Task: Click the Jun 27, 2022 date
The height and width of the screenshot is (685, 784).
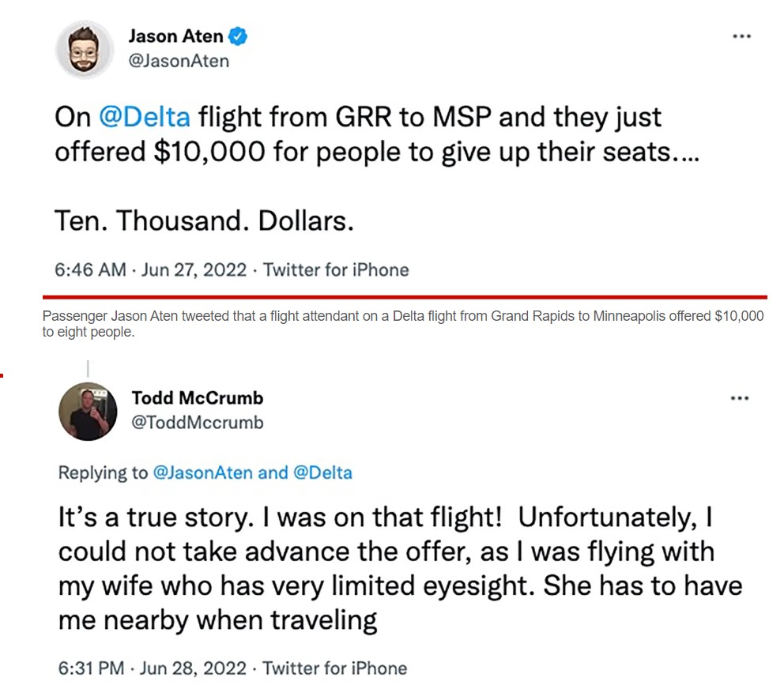Action: [194, 269]
